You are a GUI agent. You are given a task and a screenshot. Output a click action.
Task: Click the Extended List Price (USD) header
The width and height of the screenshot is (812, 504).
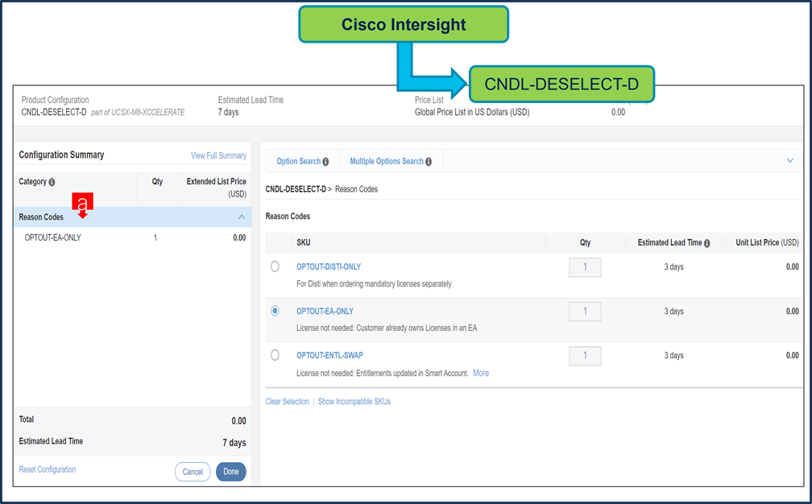(216, 188)
